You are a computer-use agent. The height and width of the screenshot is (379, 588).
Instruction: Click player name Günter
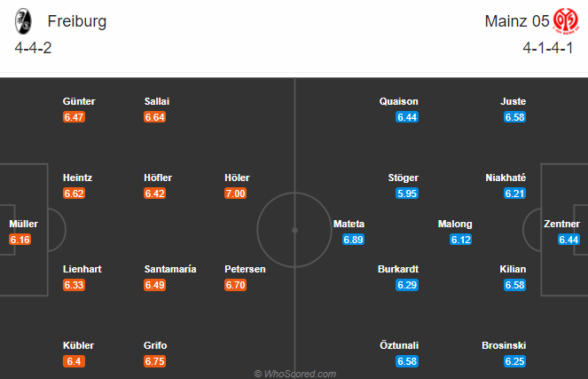79,101
